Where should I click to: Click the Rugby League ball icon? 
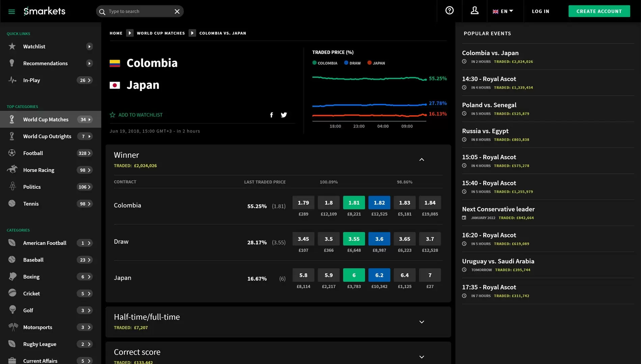[12, 344]
